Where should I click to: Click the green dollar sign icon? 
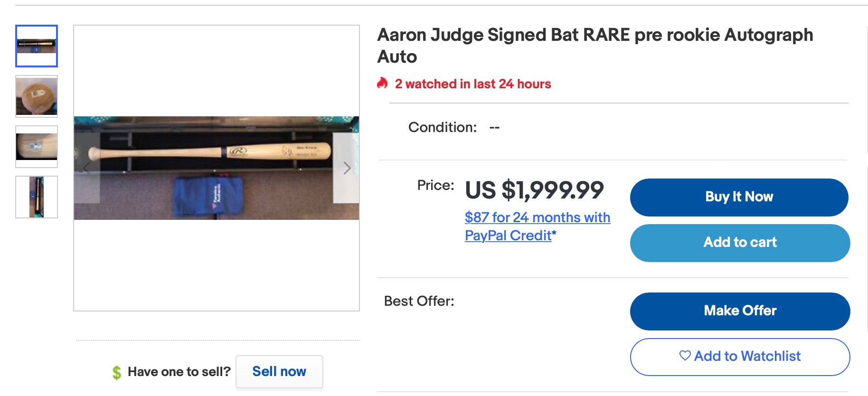117,372
